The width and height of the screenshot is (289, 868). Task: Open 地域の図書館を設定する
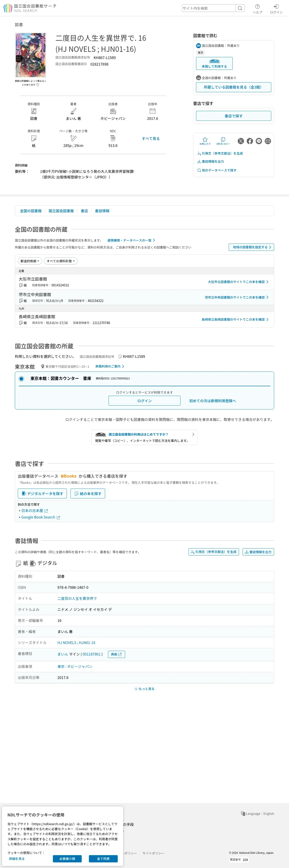coord(251,247)
